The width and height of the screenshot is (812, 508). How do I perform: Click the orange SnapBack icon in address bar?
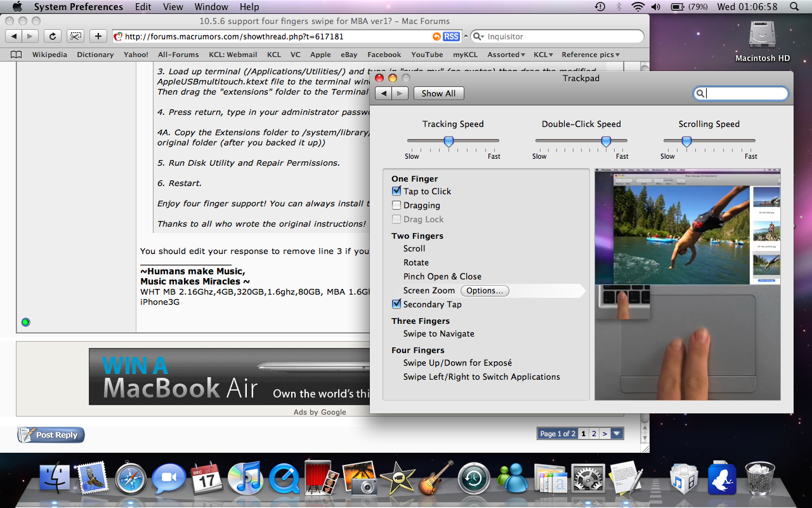tap(436, 37)
